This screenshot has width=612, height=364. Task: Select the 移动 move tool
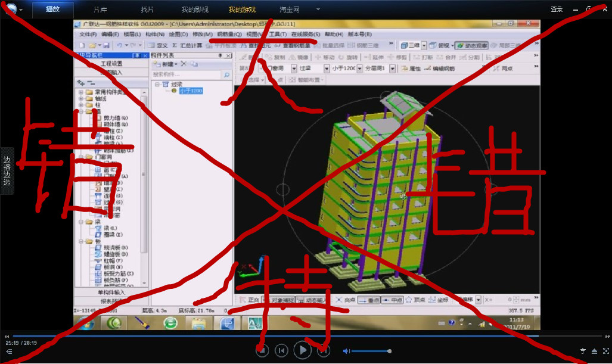[x=325, y=57]
